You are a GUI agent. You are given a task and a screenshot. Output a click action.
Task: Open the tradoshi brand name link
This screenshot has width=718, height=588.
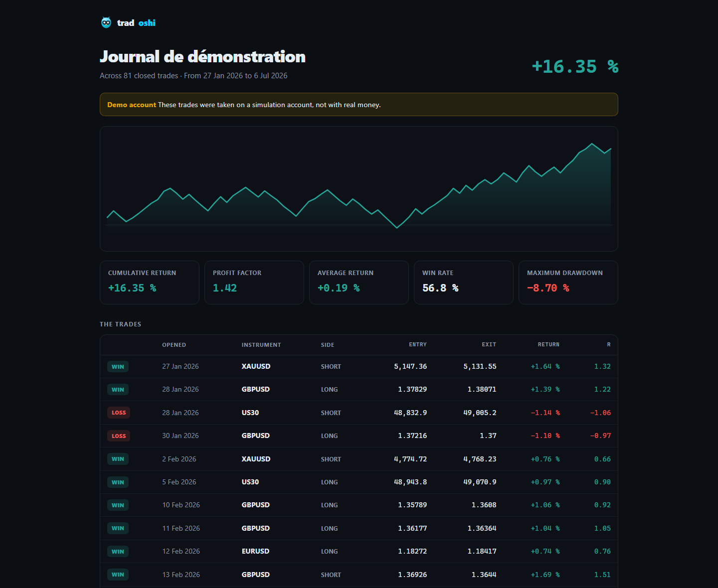(x=136, y=23)
